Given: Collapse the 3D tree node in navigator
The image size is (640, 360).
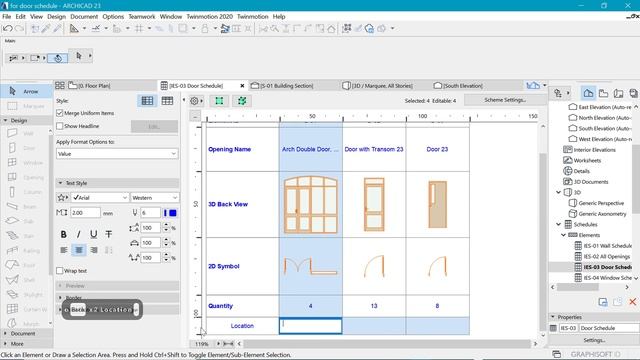Looking at the screenshot, I should [558, 192].
